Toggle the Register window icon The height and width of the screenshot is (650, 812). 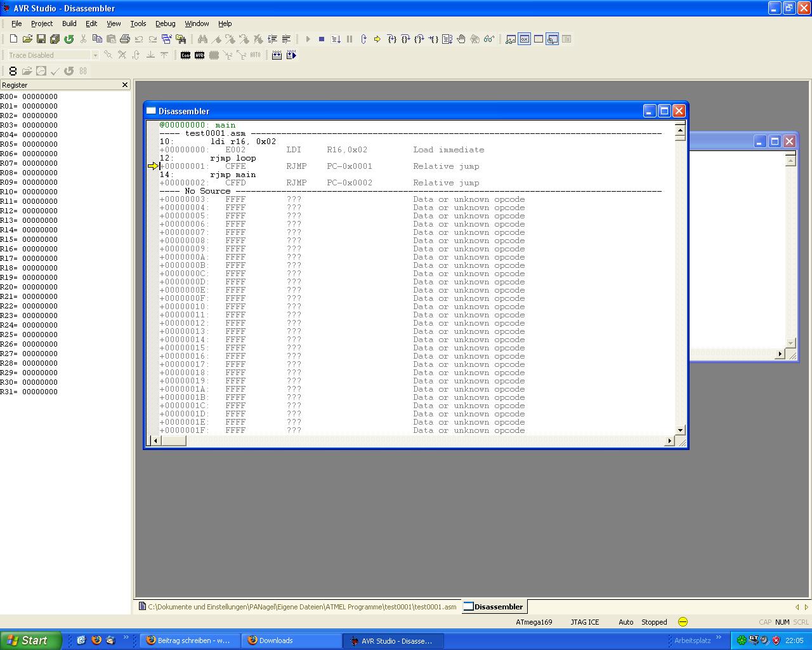525,39
